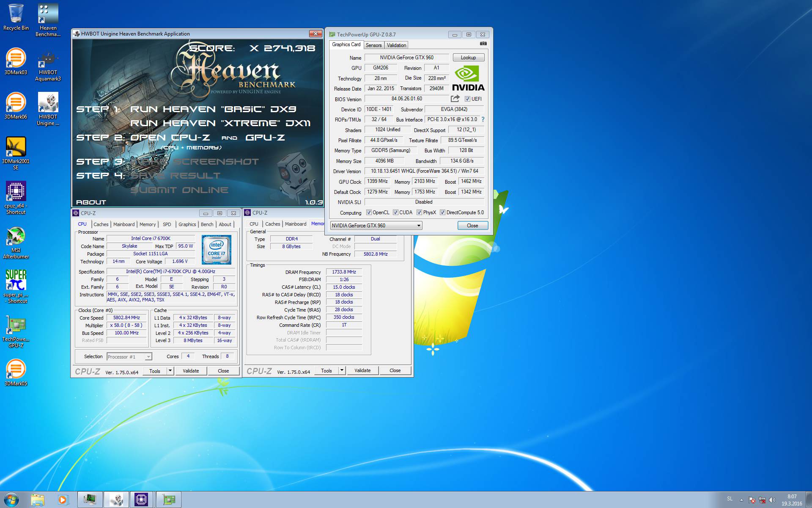The width and height of the screenshot is (812, 508).
Task: Launch HWBOT Unigine desktop shortcut
Action: [48, 109]
